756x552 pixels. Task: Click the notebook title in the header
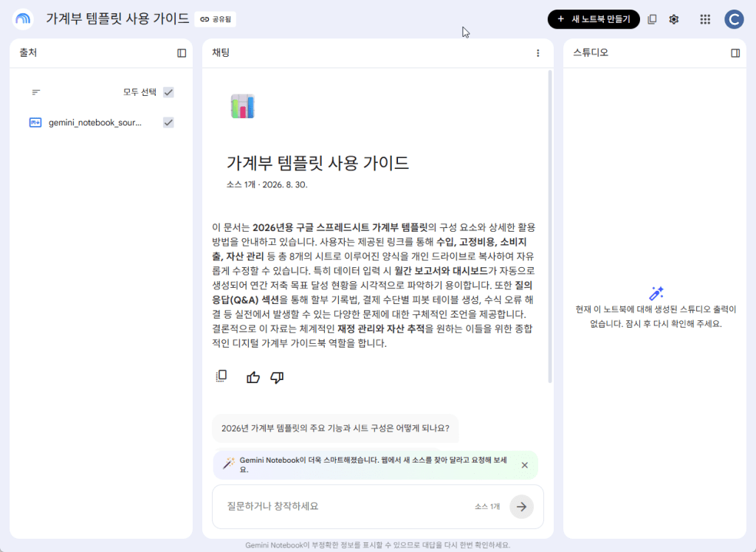(x=117, y=18)
